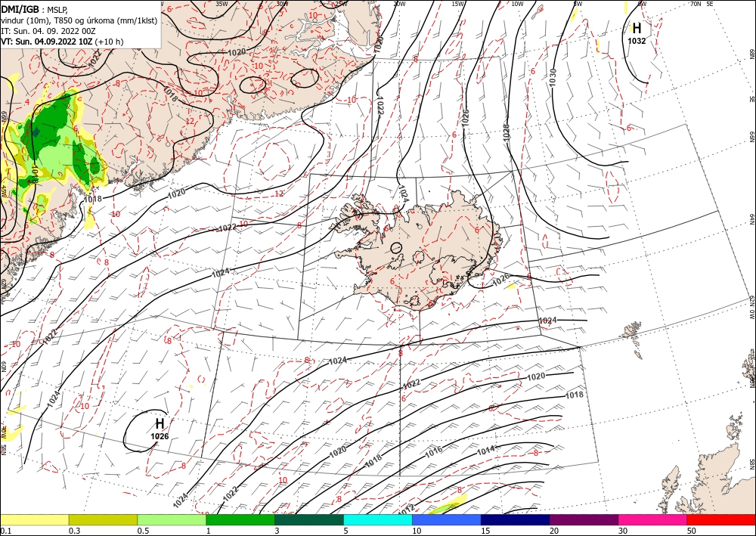
Task: Select the 10W longitude label
Action: pos(517,4)
